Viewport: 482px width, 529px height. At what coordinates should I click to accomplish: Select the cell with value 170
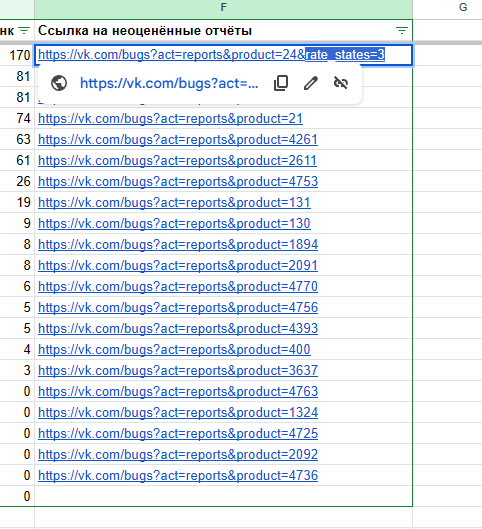point(17,55)
